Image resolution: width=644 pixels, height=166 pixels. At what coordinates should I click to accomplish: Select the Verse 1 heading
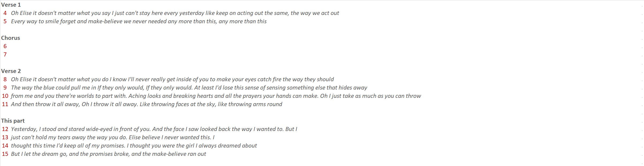[x=11, y=5]
